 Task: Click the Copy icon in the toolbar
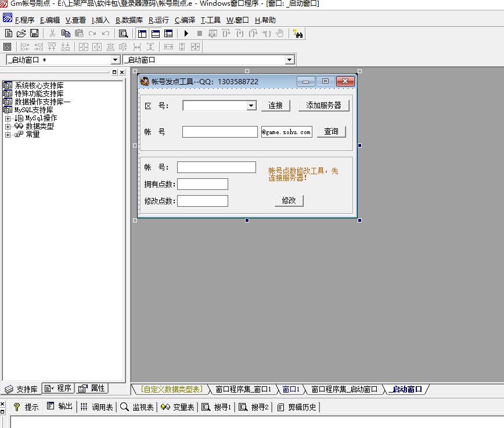click(66, 34)
